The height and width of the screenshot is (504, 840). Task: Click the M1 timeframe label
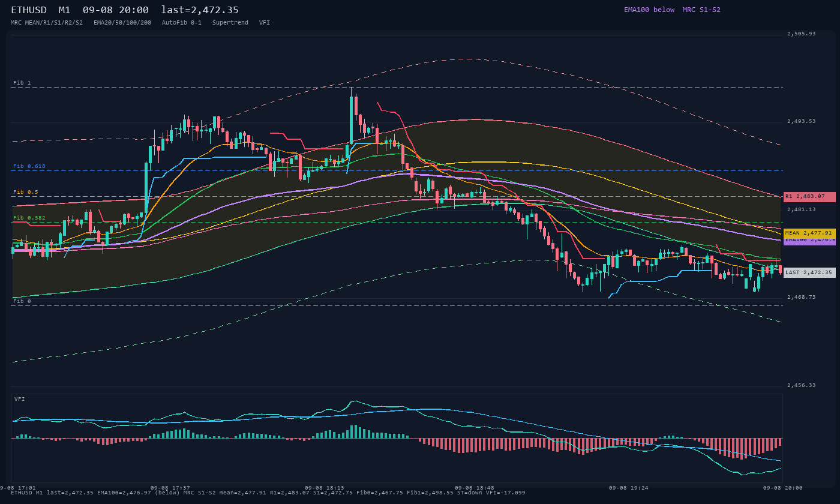pos(65,10)
